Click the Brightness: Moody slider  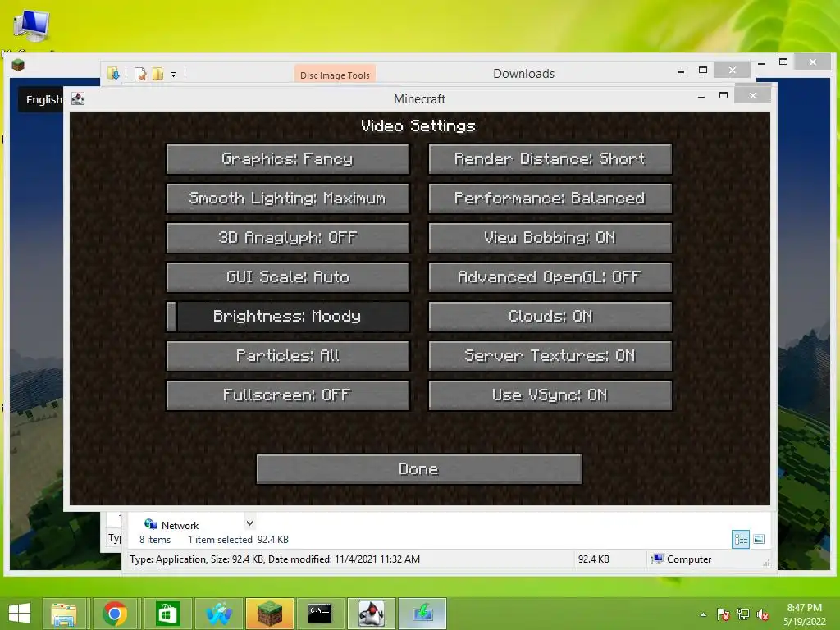(x=288, y=317)
